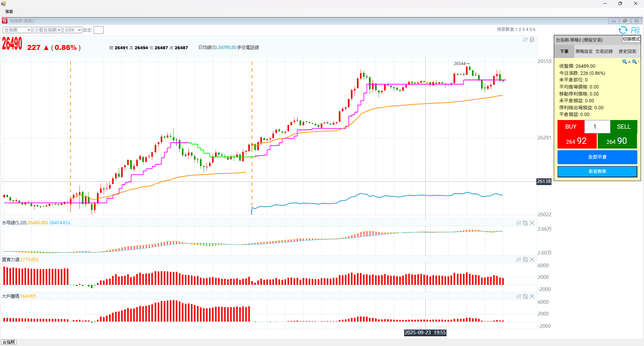Open settings for 水母線 indicator panel
Viewport: 644px width, 346px height.
coord(519,223)
